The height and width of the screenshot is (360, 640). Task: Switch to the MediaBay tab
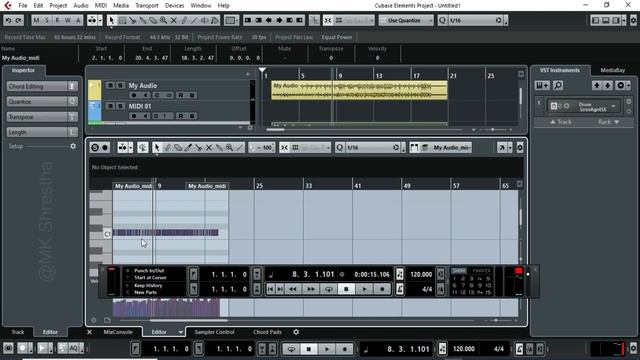[x=613, y=70]
